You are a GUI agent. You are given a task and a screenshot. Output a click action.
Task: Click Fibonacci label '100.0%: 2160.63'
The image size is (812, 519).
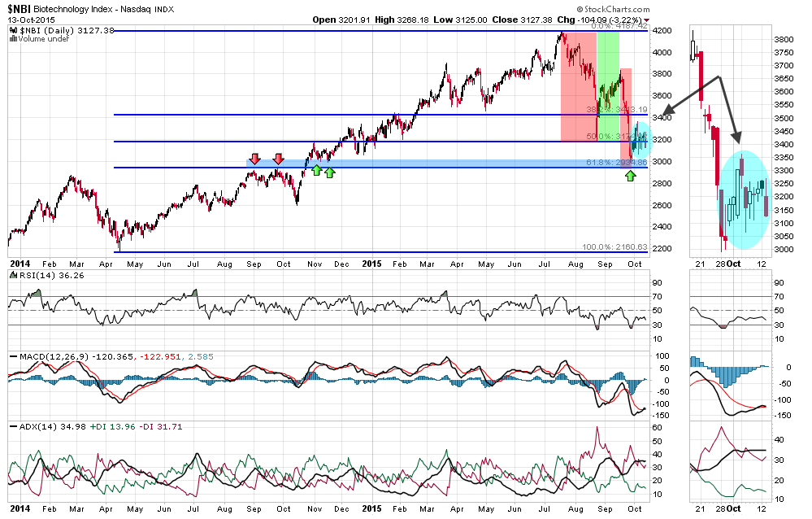(x=614, y=246)
